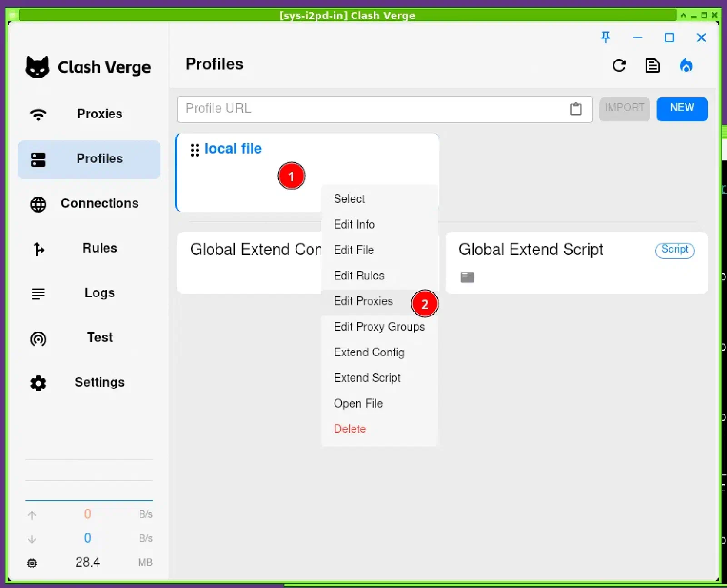Click the NEW profile button

click(682, 109)
